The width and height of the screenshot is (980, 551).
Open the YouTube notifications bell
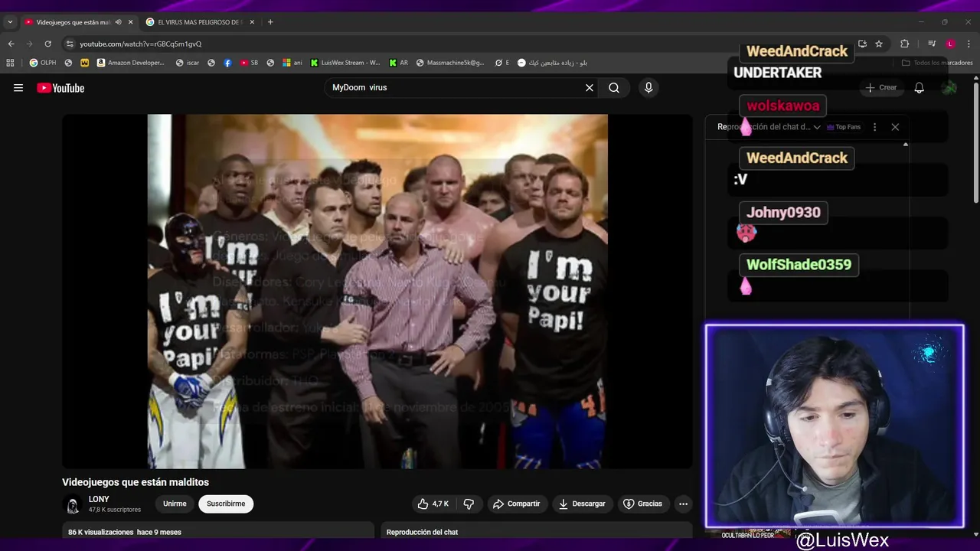[x=919, y=88]
